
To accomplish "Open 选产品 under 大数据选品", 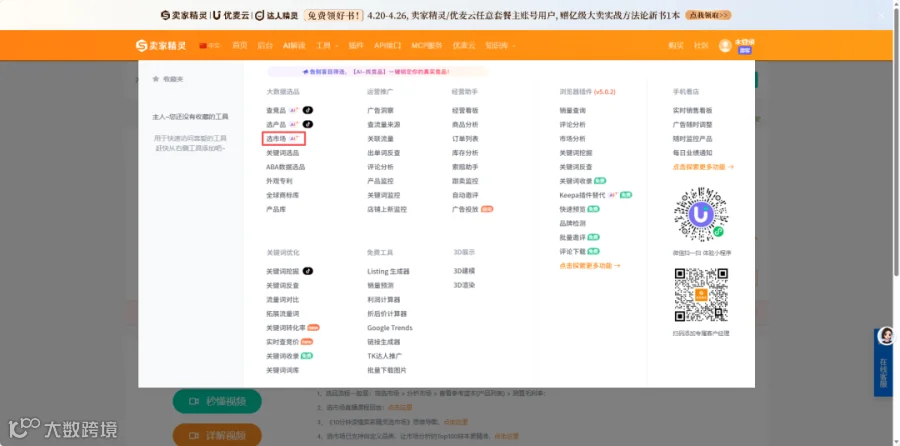I will tap(276, 124).
